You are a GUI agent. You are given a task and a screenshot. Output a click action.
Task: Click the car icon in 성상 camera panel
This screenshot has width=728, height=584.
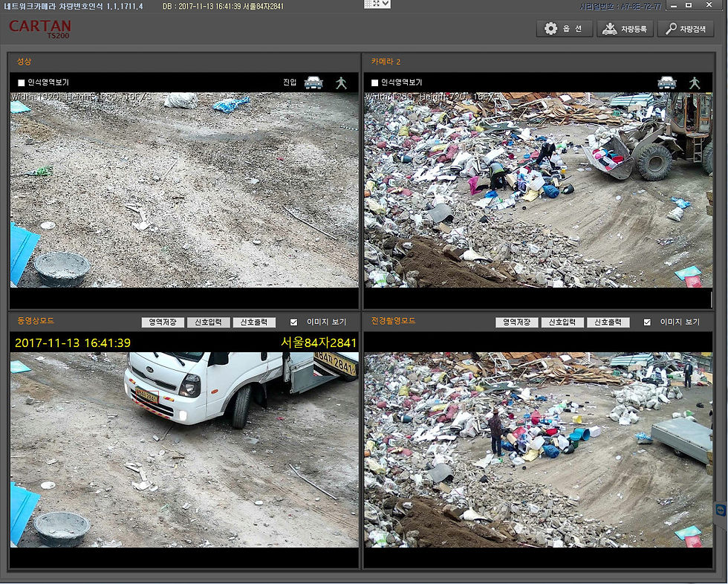point(313,82)
